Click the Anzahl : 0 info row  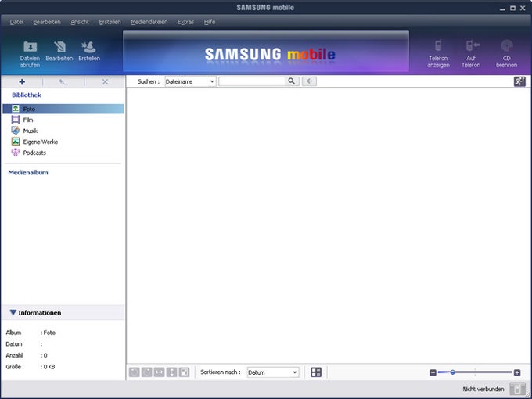(27, 355)
